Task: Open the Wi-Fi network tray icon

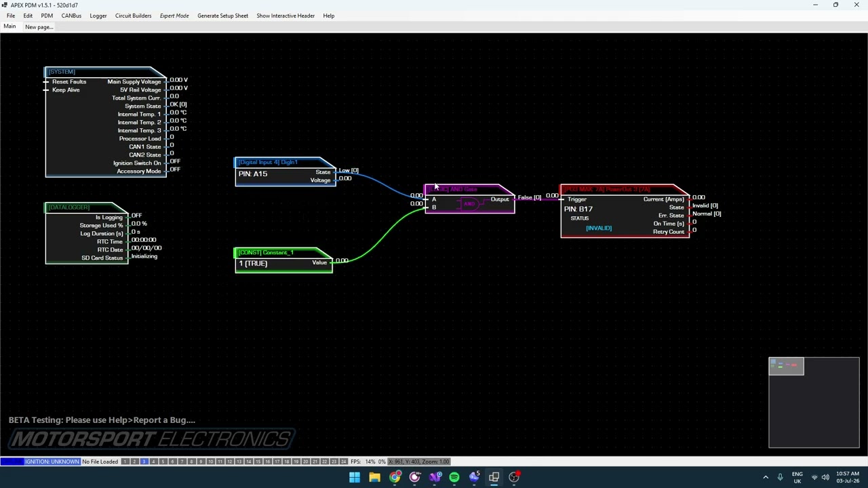Action: pyautogui.click(x=814, y=477)
